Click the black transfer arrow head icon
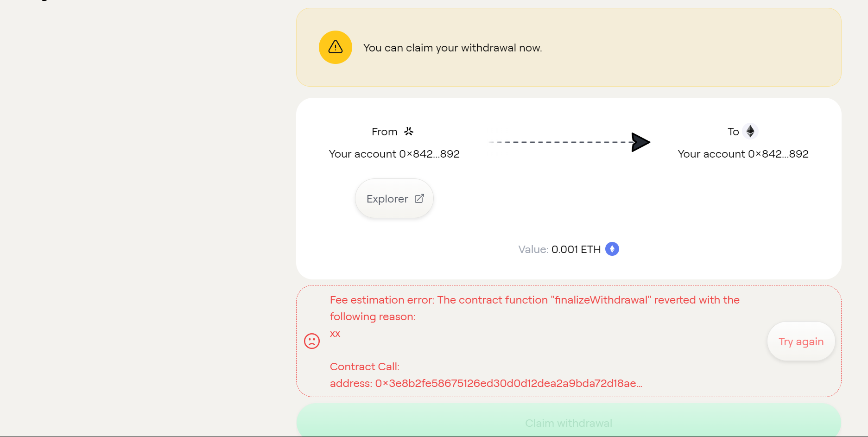Screen dimensions: 868x437 640,142
